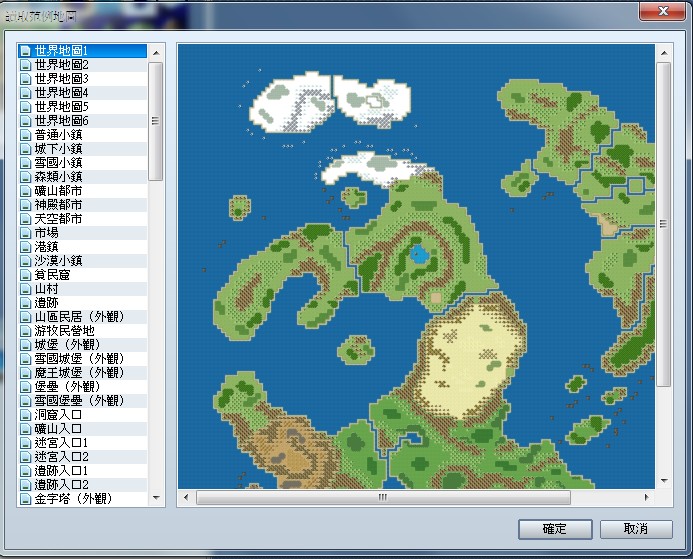Select 迷宮入口2 map
This screenshot has width=693, height=559.
[x=83, y=456]
